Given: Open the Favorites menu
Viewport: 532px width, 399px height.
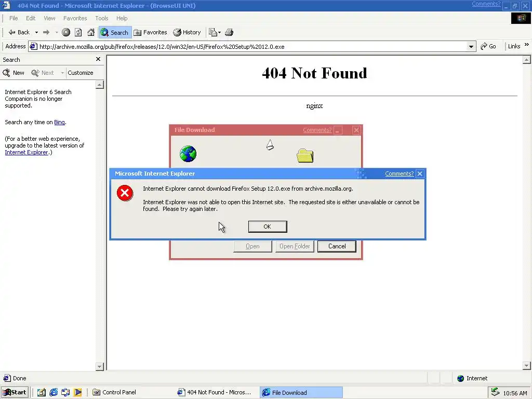Looking at the screenshot, I should [x=75, y=18].
